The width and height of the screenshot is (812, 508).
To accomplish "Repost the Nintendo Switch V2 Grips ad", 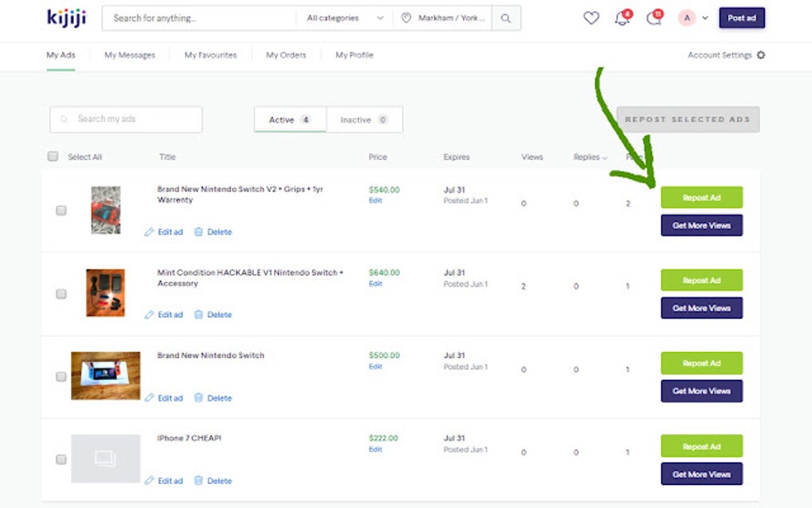I will click(701, 197).
